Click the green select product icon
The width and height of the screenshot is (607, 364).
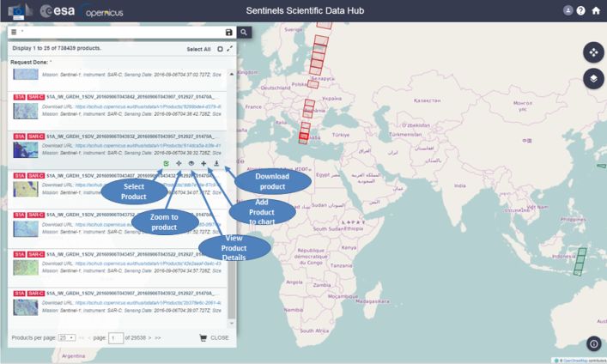tap(166, 163)
